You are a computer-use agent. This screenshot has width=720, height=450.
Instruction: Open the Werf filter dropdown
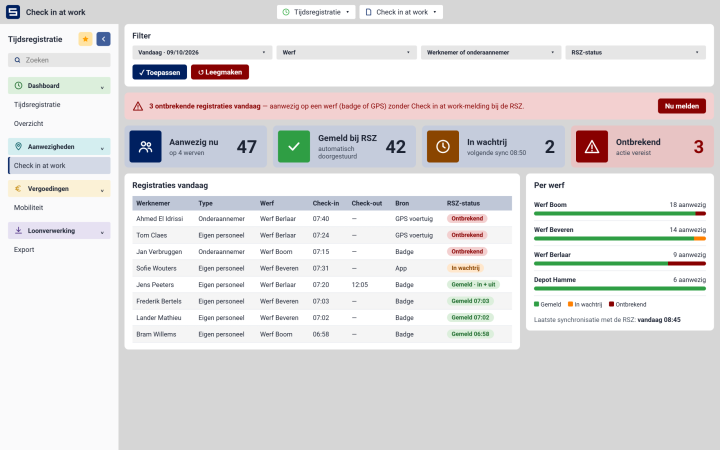point(347,52)
